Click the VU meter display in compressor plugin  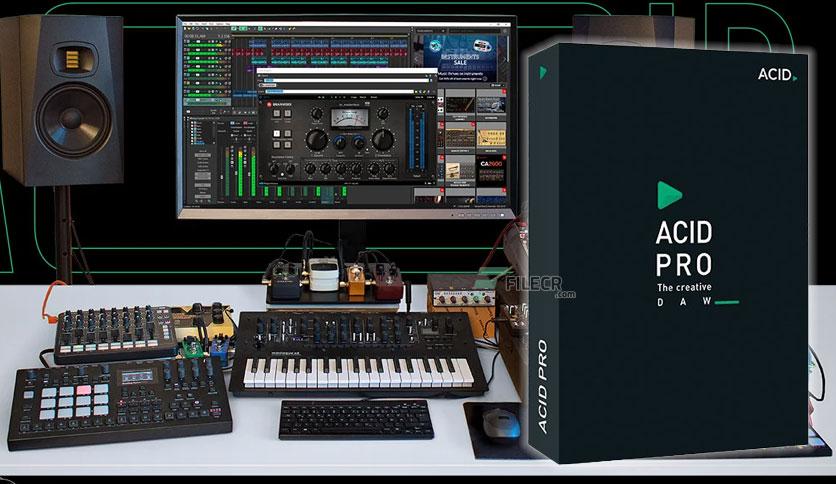(x=349, y=118)
